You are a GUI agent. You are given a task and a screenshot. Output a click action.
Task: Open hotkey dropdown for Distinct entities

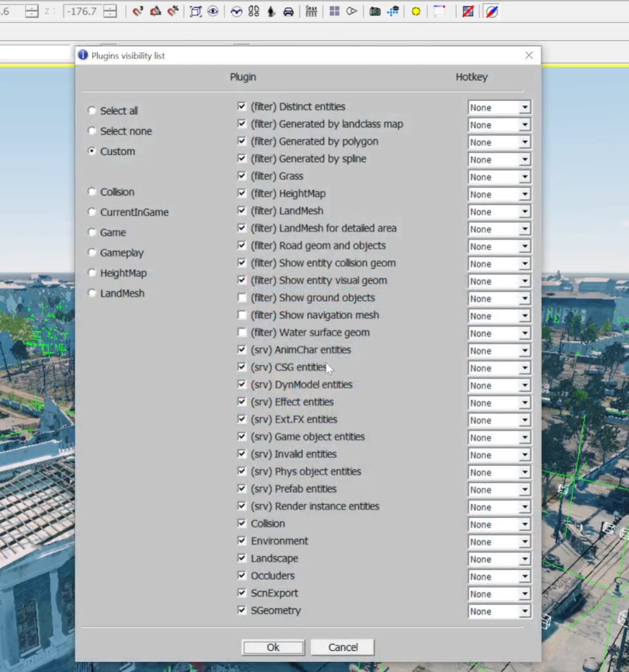click(x=524, y=107)
